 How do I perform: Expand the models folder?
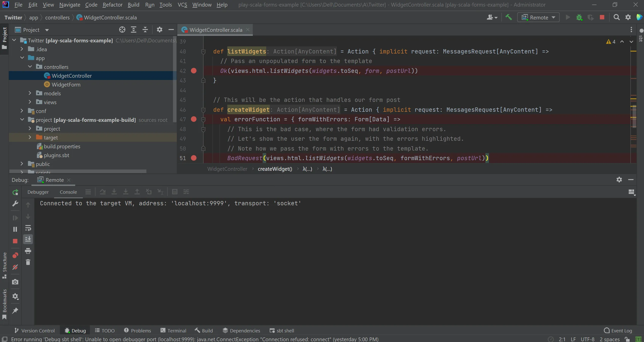click(30, 93)
